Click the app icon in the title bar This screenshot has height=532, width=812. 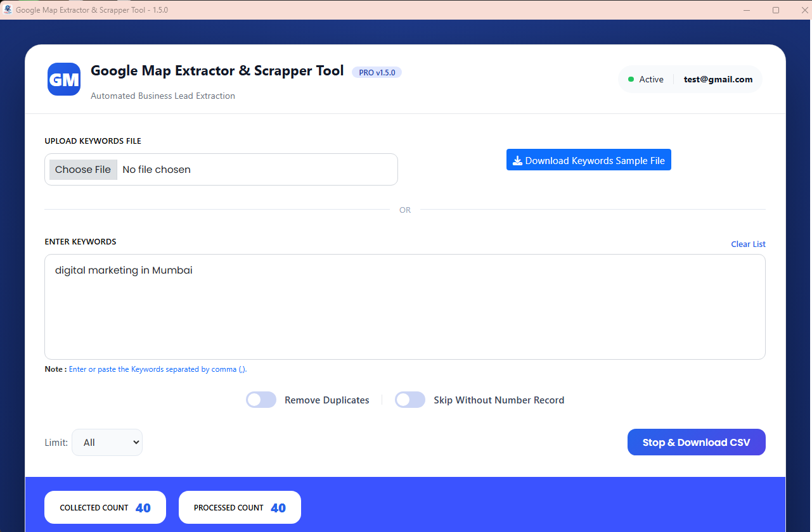click(8, 10)
